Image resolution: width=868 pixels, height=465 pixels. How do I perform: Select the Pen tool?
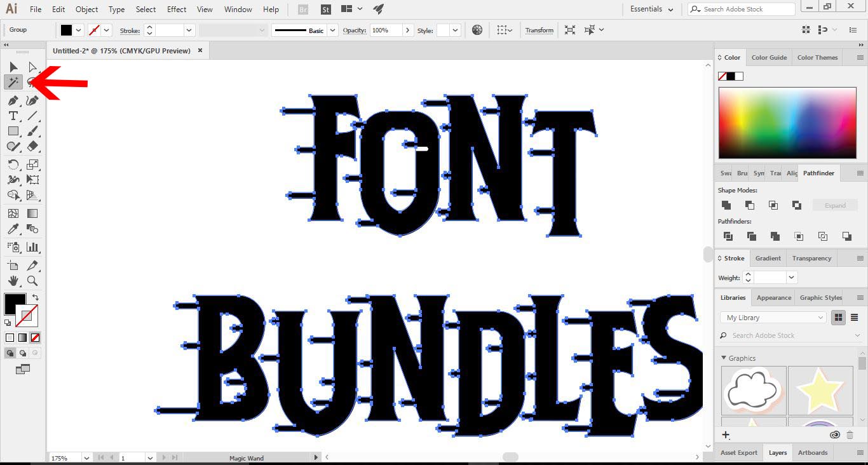(x=13, y=100)
